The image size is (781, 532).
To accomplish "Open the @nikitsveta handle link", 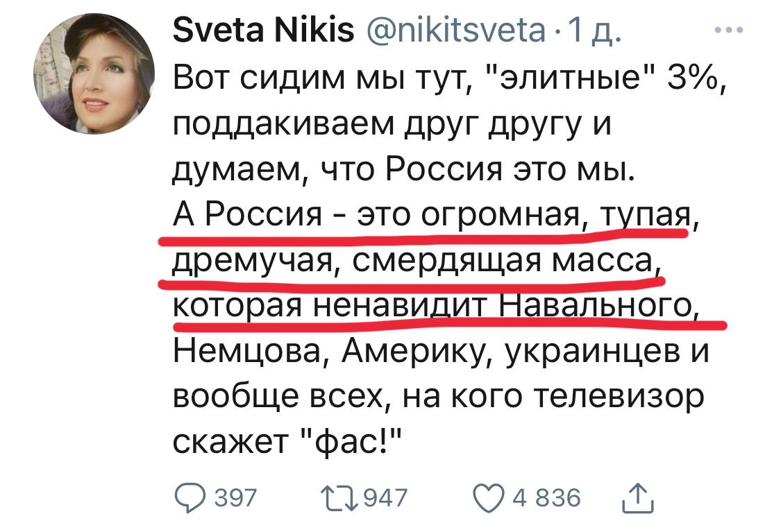I will [x=453, y=32].
